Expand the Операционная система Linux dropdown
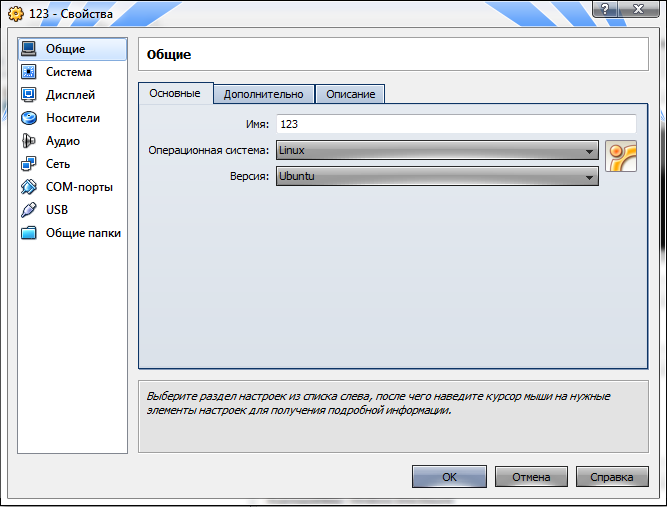 pos(437,150)
